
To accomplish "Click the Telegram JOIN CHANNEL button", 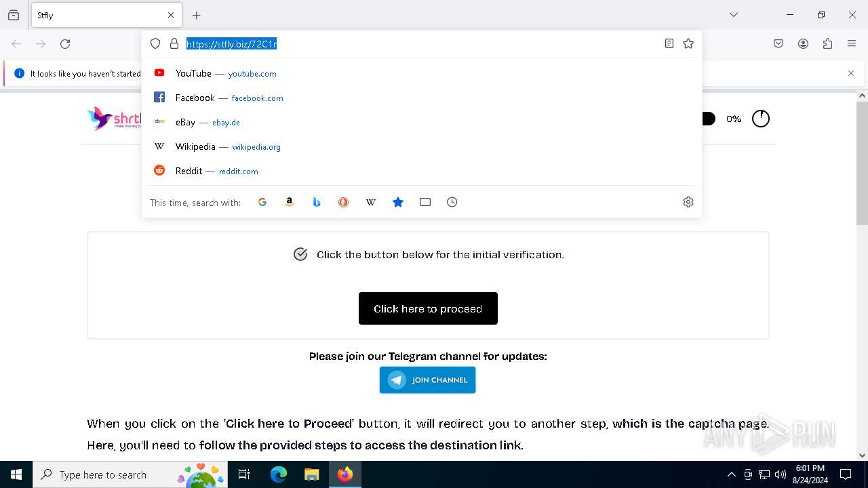I will 427,380.
